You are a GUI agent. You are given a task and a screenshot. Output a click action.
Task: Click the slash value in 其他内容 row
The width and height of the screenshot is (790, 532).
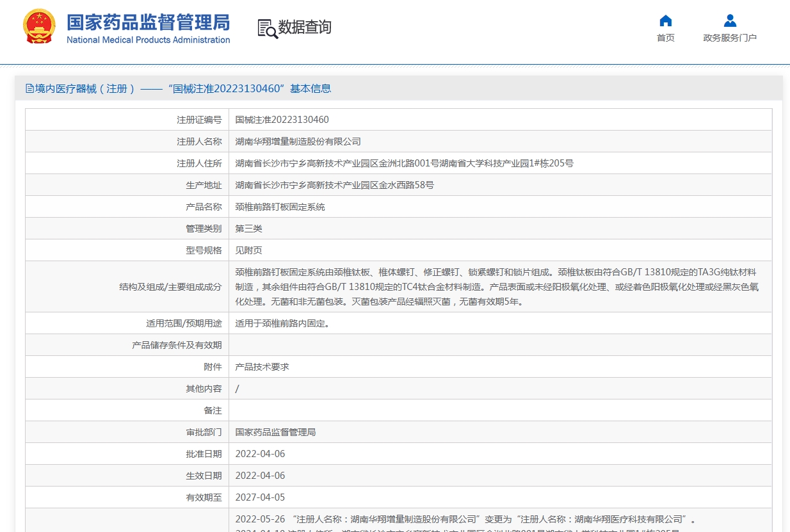(238, 389)
